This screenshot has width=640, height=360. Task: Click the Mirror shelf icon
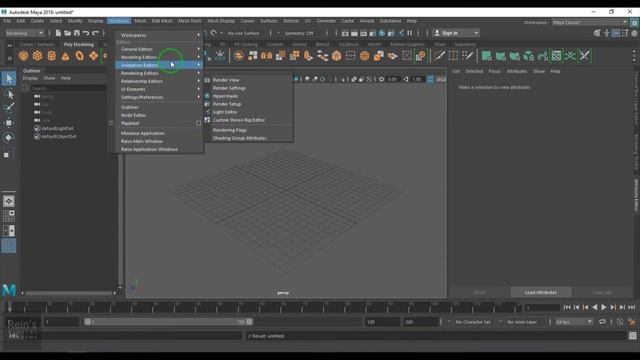267,56
